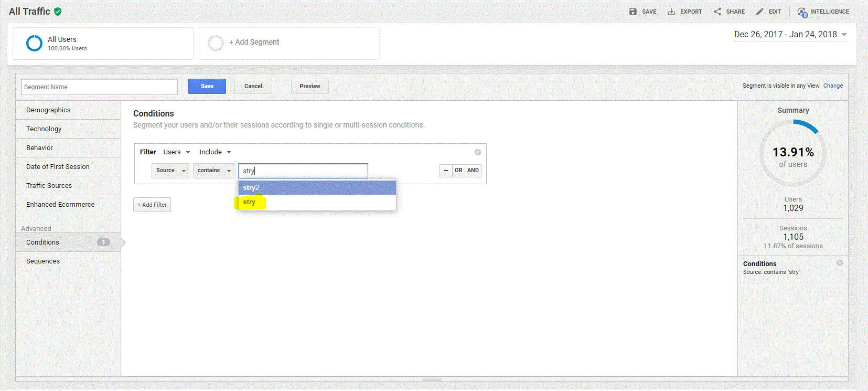
Task: Choose the 'stry' autocomplete suggestion
Action: pos(250,202)
